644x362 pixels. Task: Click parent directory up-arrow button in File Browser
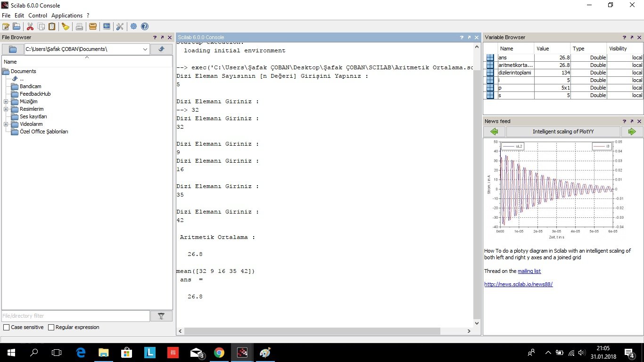pos(161,49)
